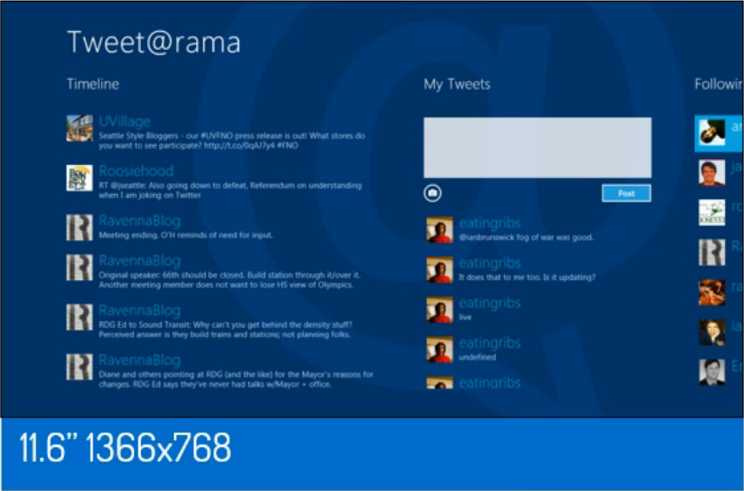Open last Following avatar of man in suit
744x491 pixels.
[712, 372]
